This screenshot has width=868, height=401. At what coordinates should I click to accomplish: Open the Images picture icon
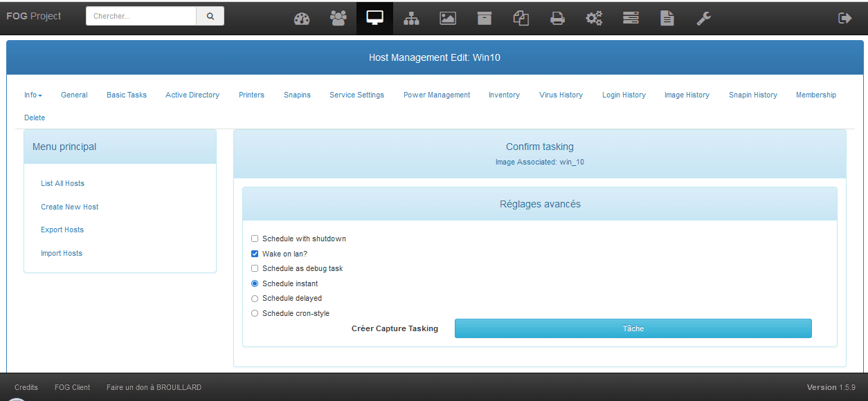tap(448, 19)
